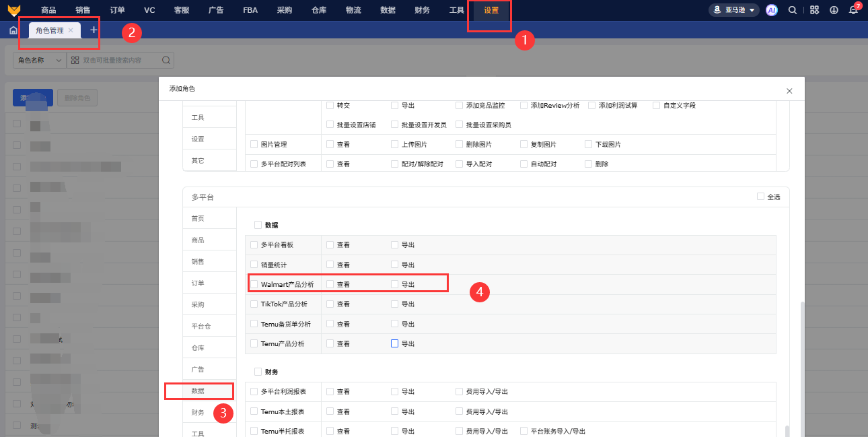Toggle the 财务 group checkbox
Image resolution: width=868 pixels, height=437 pixels.
258,372
